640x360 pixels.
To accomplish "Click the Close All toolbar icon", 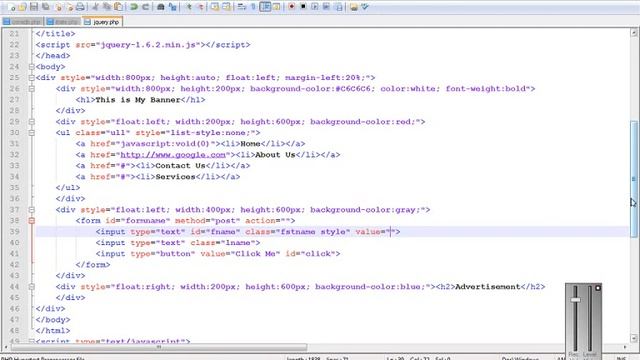I will (69, 7).
